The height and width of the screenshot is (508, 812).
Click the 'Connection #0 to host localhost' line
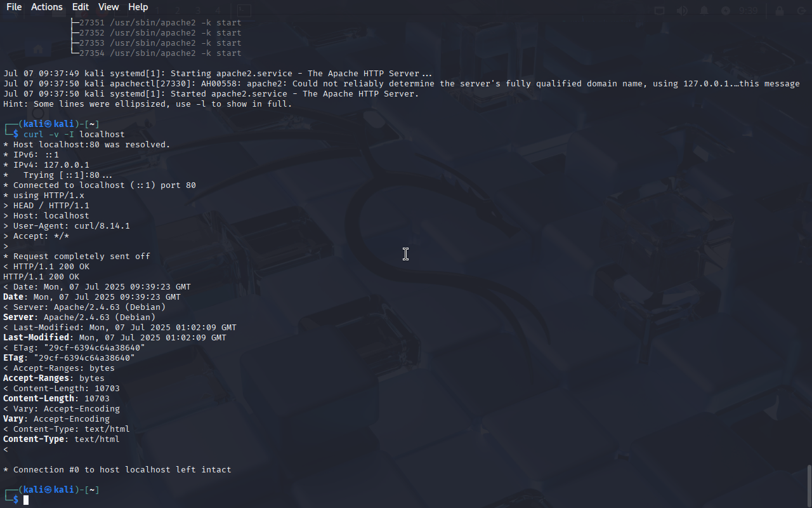coord(117,470)
